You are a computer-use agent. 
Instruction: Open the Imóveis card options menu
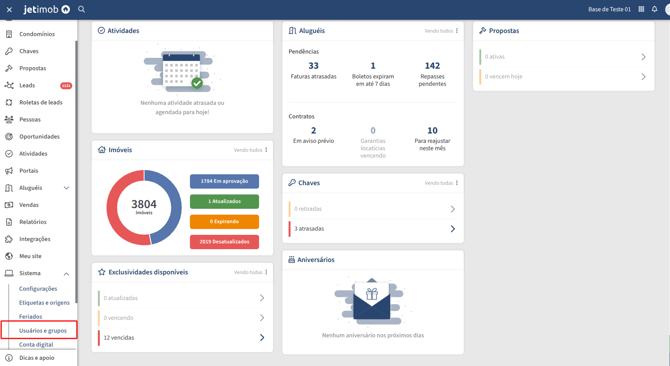[x=266, y=150]
